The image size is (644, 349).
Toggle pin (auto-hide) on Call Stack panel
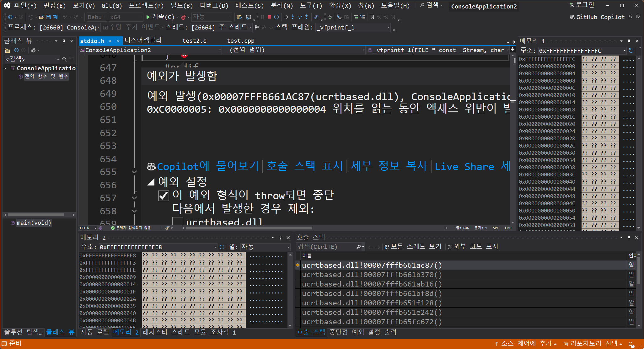point(629,238)
